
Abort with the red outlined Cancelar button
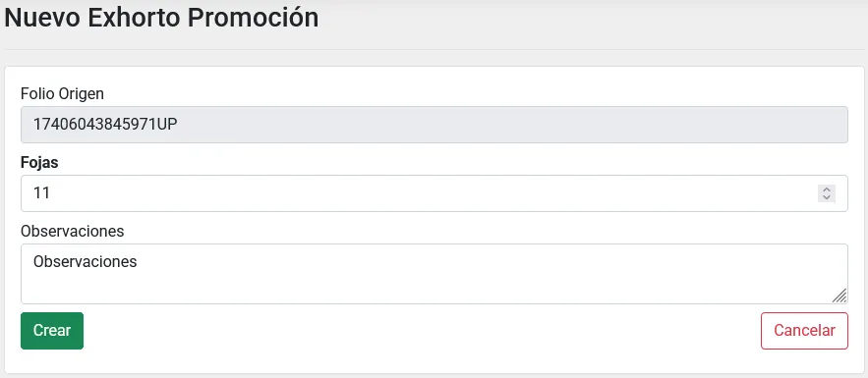click(804, 331)
